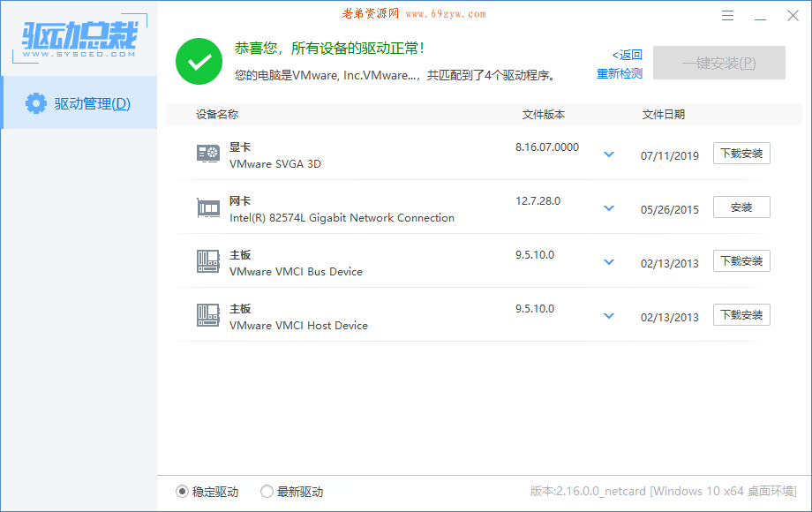Image resolution: width=812 pixels, height=512 pixels.
Task: Click 安装 for the Intel network card
Action: click(741, 207)
